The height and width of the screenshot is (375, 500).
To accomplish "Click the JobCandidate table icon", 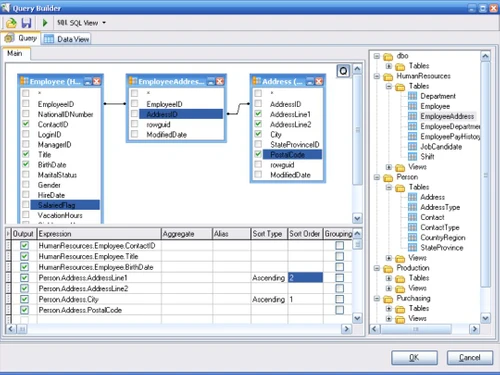I will click(412, 147).
